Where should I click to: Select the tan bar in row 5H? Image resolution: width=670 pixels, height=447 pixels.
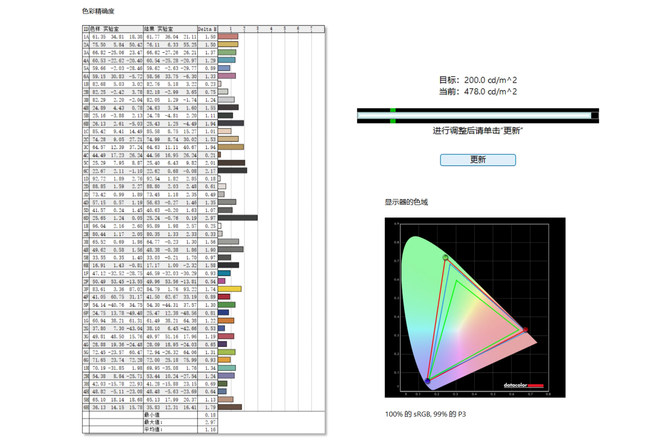[x=226, y=400]
